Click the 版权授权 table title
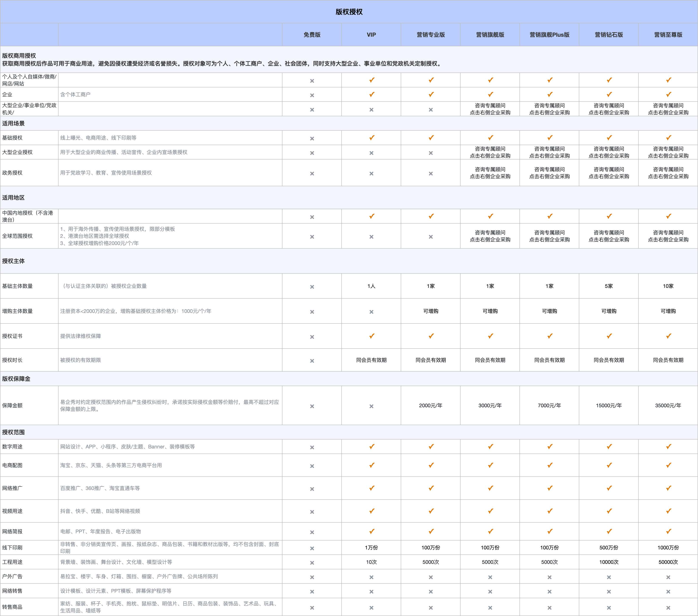The height and width of the screenshot is (616, 698). tap(349, 12)
